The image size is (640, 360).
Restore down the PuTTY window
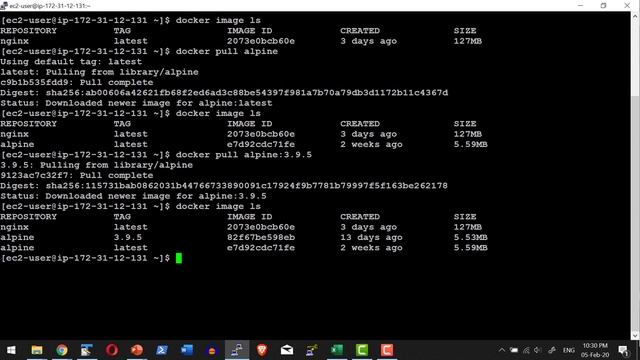point(604,5)
